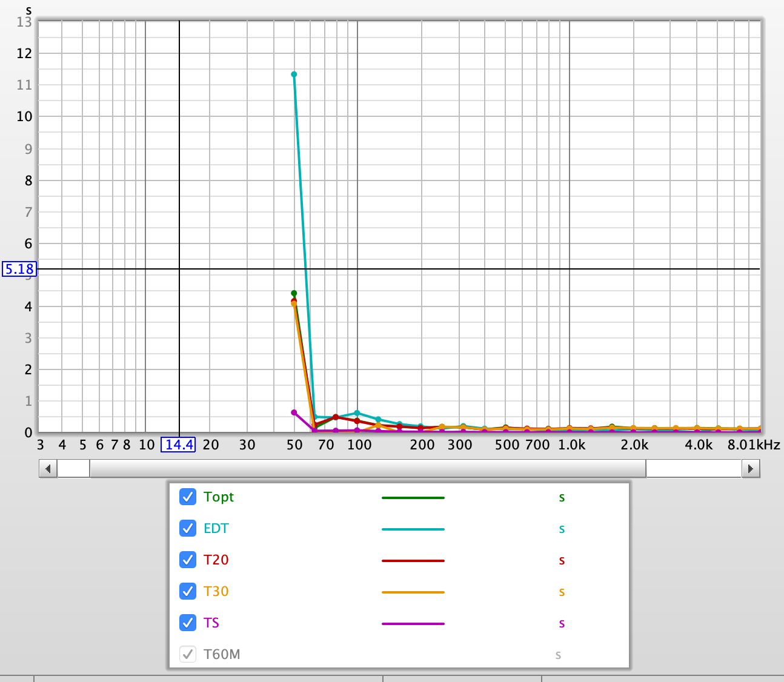Click the scrollbar left arrow button

48,468
